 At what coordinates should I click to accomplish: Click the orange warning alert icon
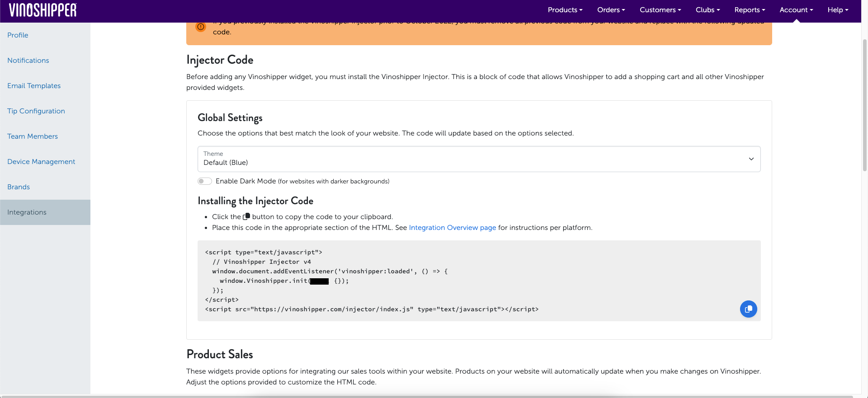pyautogui.click(x=201, y=27)
